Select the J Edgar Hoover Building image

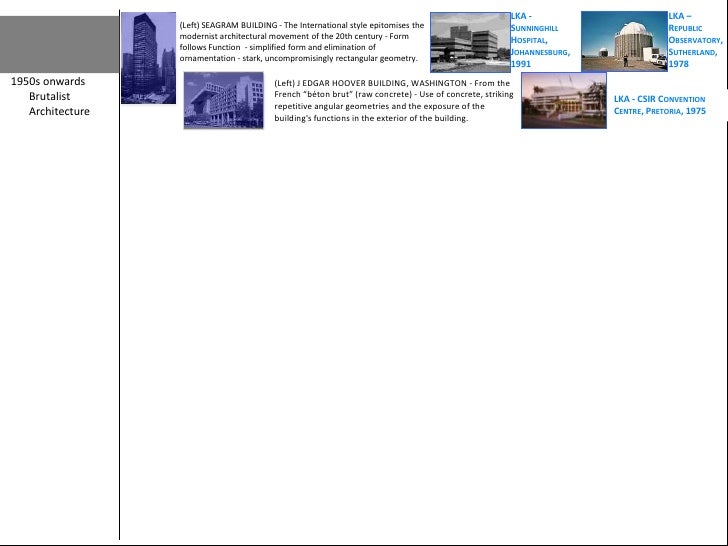pos(224,100)
